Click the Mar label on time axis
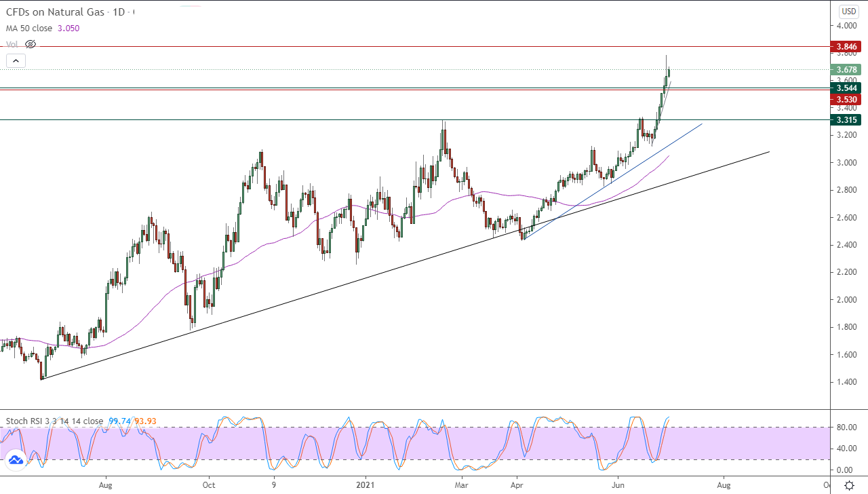Image resolution: width=868 pixels, height=494 pixels. (462, 485)
